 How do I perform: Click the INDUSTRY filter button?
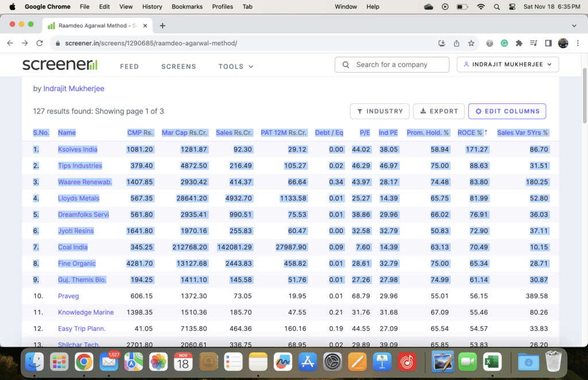tap(380, 111)
